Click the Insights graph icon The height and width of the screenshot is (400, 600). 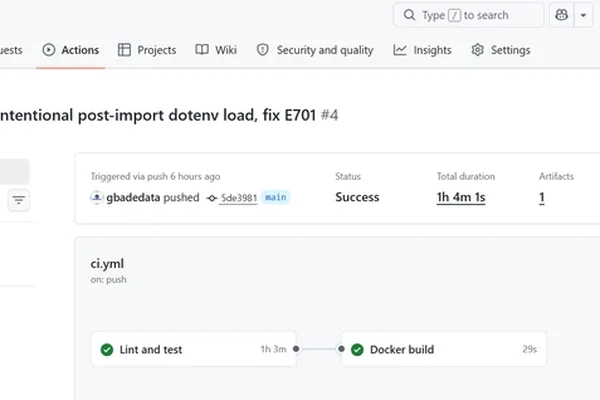pos(399,50)
